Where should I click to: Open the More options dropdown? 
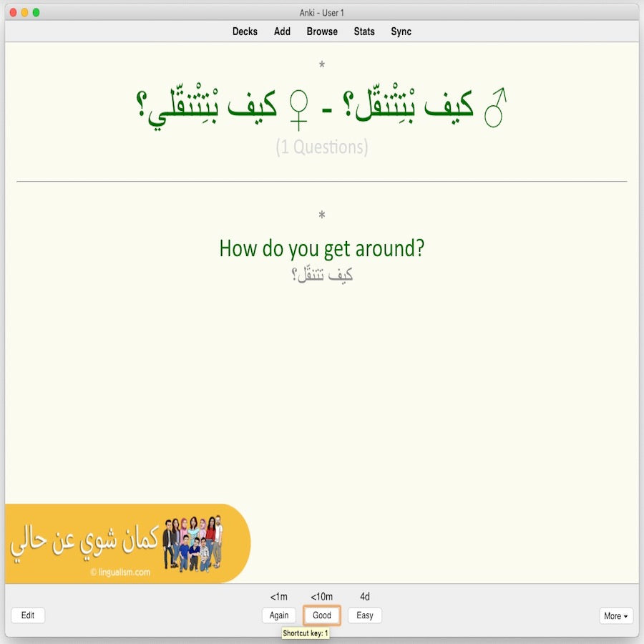[615, 615]
